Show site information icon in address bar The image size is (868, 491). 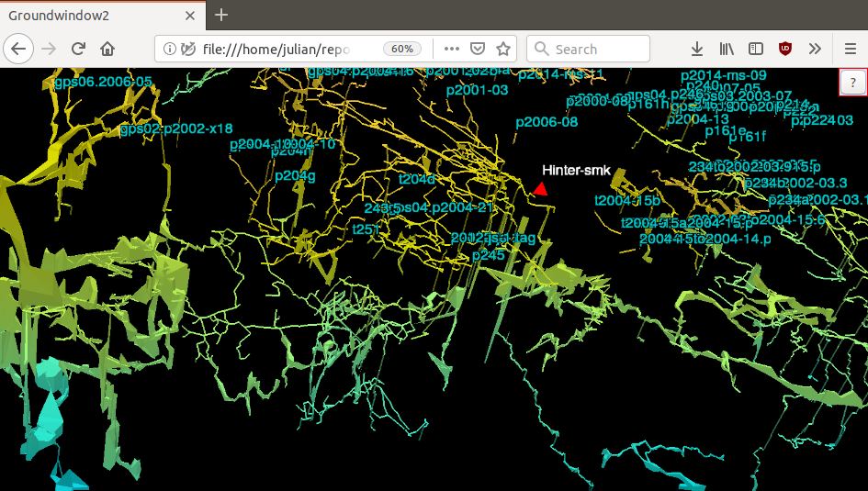(x=170, y=49)
